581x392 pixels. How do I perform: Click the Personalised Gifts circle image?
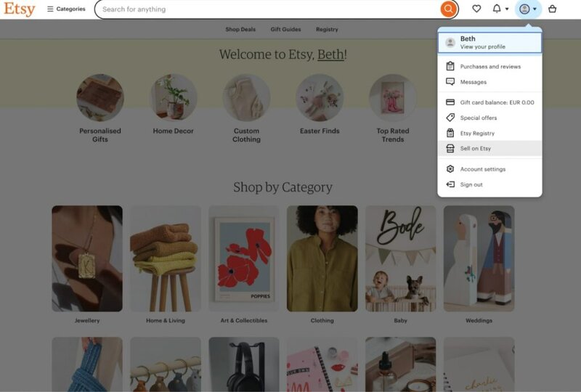tap(100, 98)
